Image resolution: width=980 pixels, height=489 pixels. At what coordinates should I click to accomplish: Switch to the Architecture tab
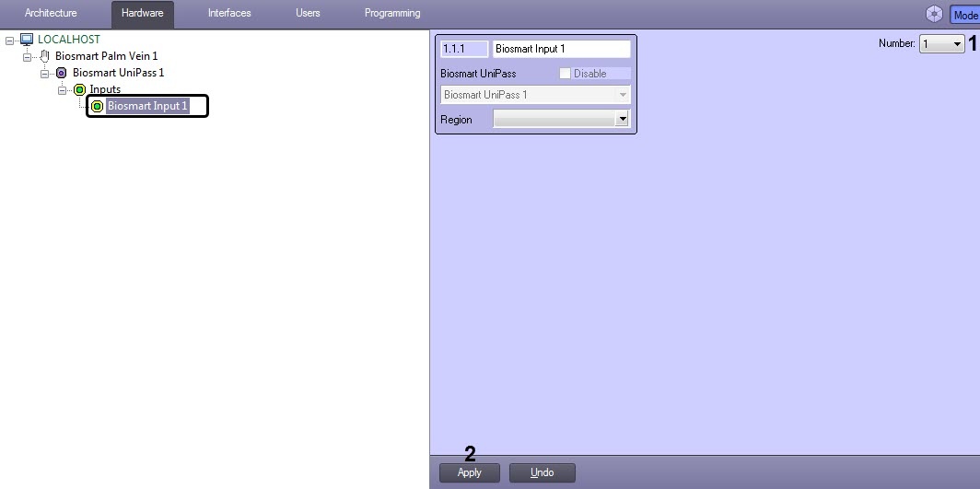pos(51,13)
